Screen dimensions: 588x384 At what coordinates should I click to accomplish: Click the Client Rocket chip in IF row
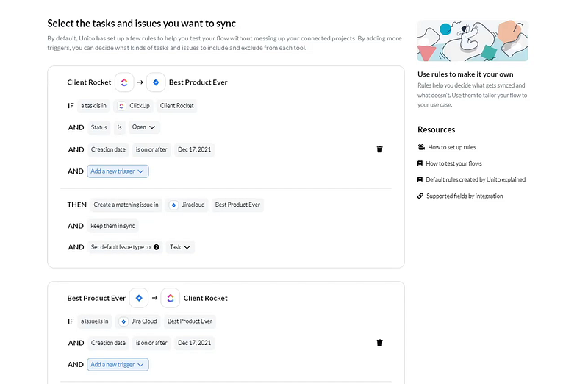176,106
